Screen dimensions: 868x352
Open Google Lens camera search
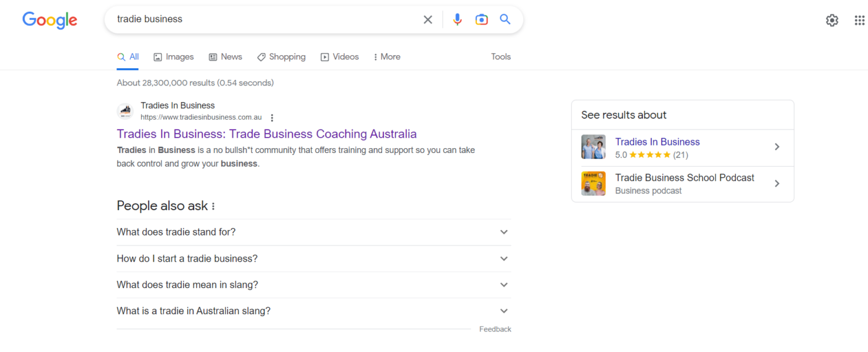tap(481, 20)
